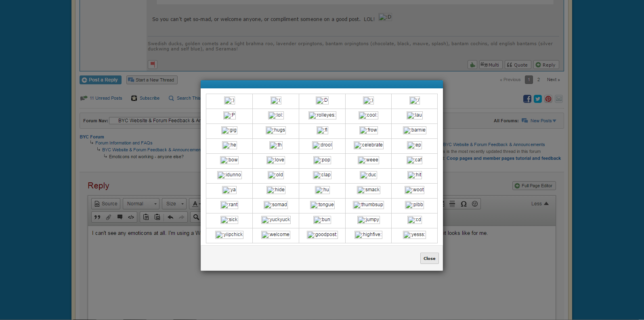
Task: Select the :thumbsup emoticon
Action: [368, 205]
